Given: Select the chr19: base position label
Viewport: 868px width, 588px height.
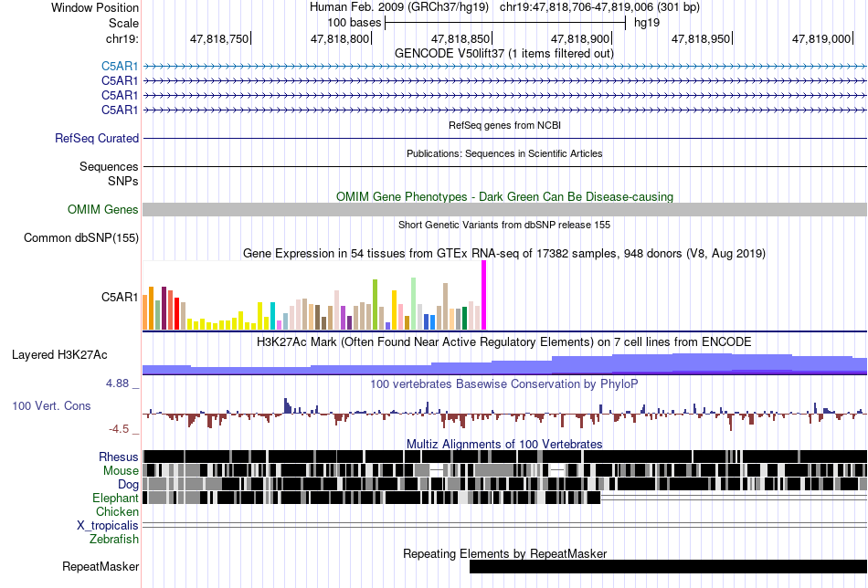Looking at the screenshot, I should [x=122, y=38].
